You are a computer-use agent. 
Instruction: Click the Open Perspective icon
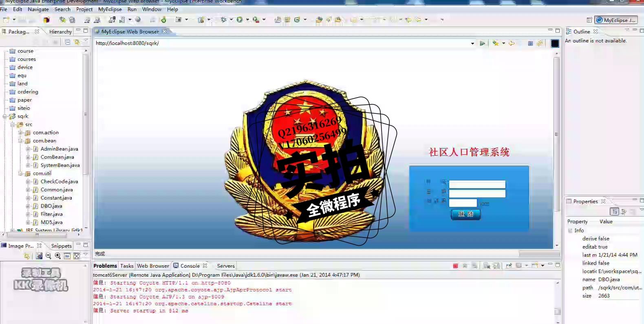589,20
